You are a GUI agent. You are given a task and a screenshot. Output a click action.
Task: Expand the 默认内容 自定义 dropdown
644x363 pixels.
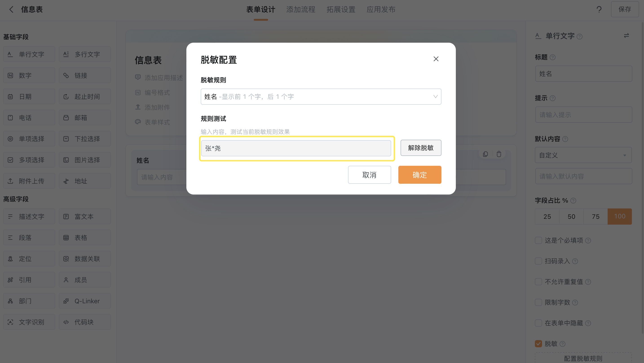583,155
